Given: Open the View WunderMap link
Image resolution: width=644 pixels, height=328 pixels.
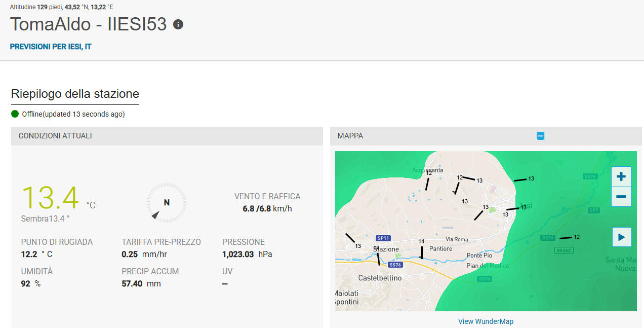Looking at the screenshot, I should pyautogui.click(x=486, y=321).
